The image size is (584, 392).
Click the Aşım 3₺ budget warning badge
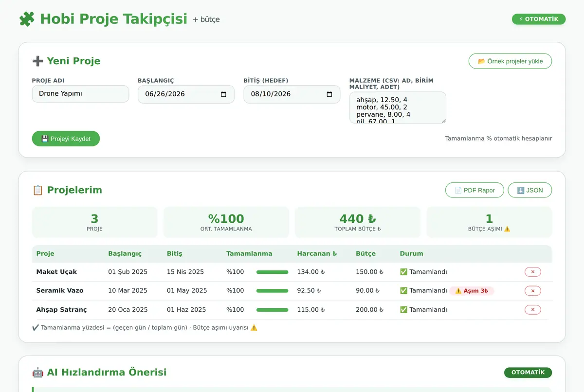pyautogui.click(x=471, y=291)
